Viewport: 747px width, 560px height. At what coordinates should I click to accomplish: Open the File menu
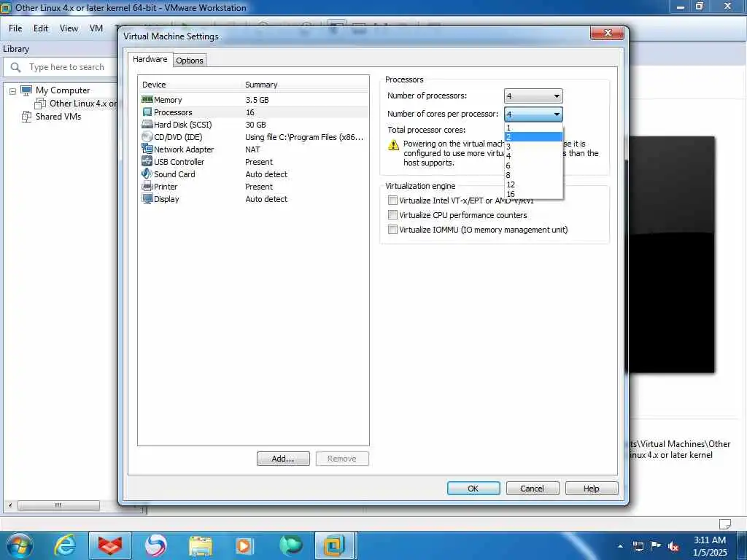coord(15,28)
